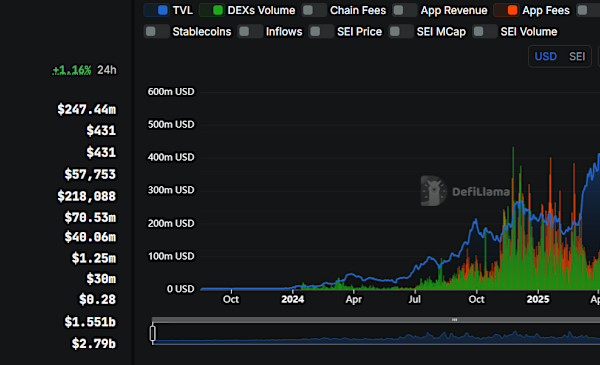
Task: Click the 200m USD axis label
Action: pos(171,223)
